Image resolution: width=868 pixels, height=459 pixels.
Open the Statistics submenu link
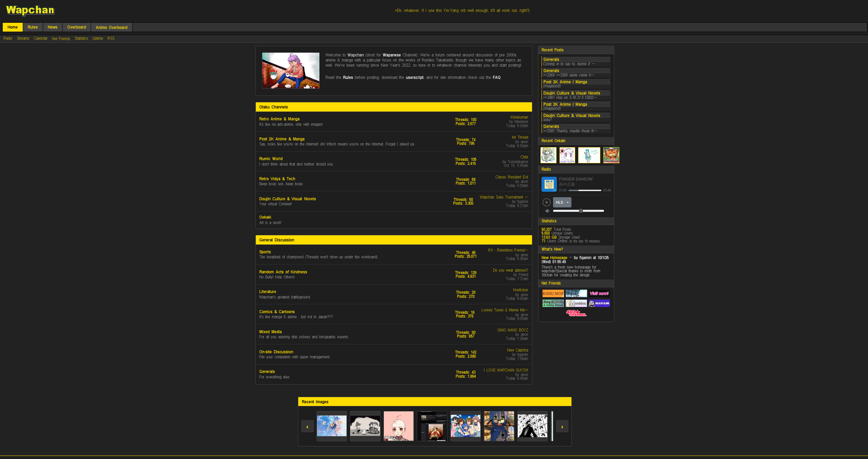tap(81, 38)
